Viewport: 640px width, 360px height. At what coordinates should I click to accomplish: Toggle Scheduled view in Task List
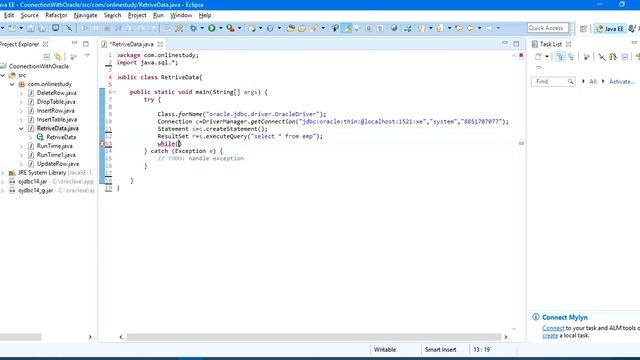[x=571, y=57]
